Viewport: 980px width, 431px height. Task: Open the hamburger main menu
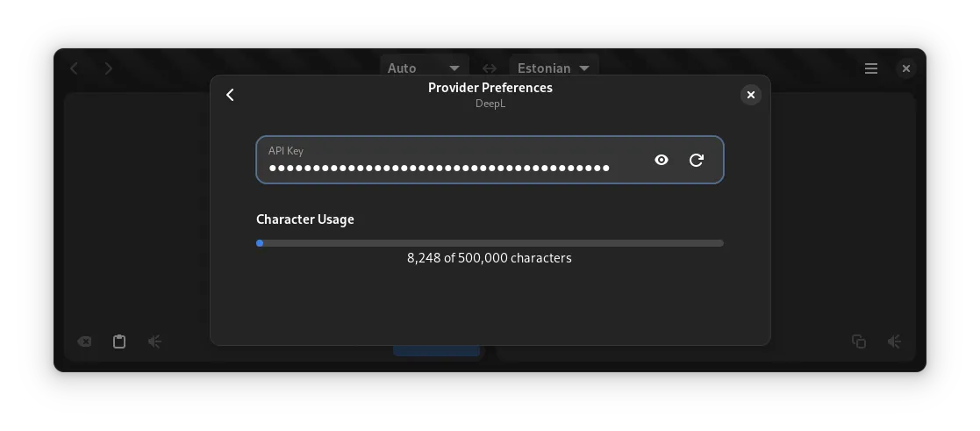pos(871,68)
